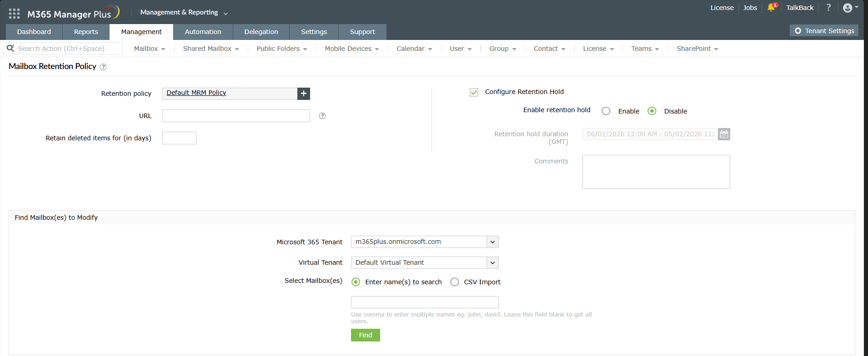Select the CSV Import radio option
This screenshot has width=868, height=356.
pyautogui.click(x=455, y=282)
